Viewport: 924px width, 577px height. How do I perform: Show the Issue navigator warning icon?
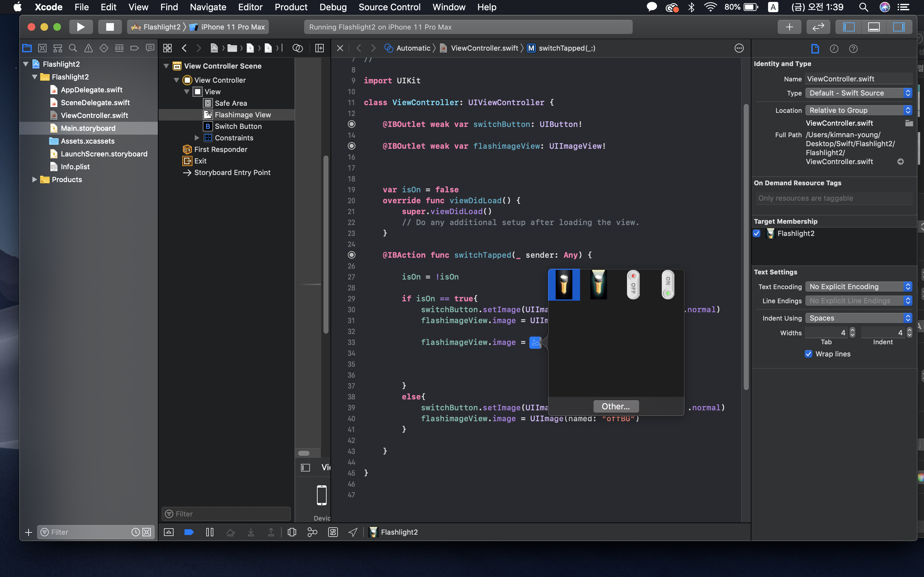[x=88, y=48]
